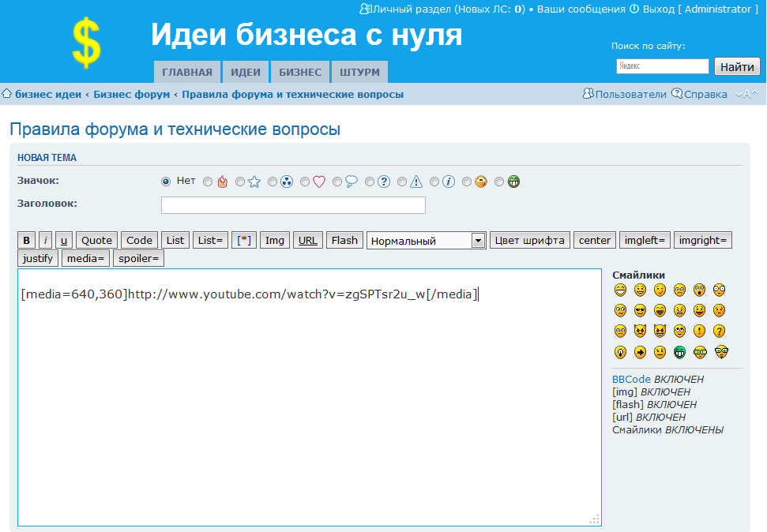Insert the black arrow smiley
This screenshot has height=532, width=767.
coord(640,352)
